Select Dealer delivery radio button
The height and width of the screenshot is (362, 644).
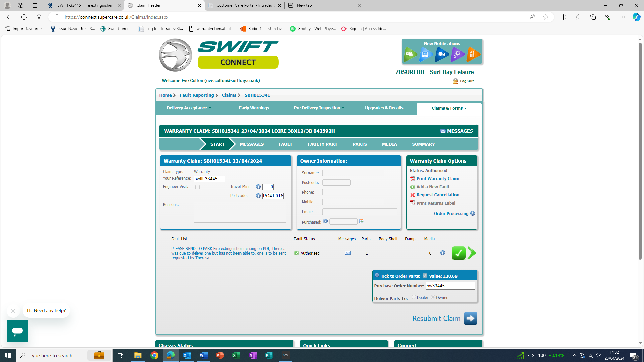(414, 297)
